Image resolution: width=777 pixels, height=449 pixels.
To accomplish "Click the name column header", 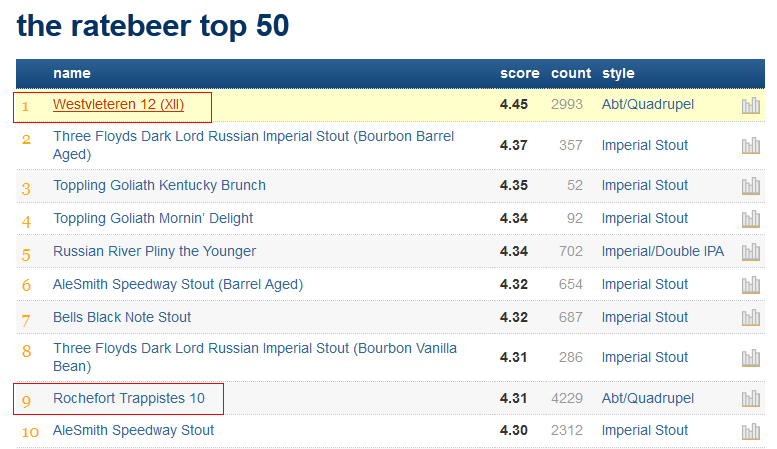I will (x=72, y=73).
